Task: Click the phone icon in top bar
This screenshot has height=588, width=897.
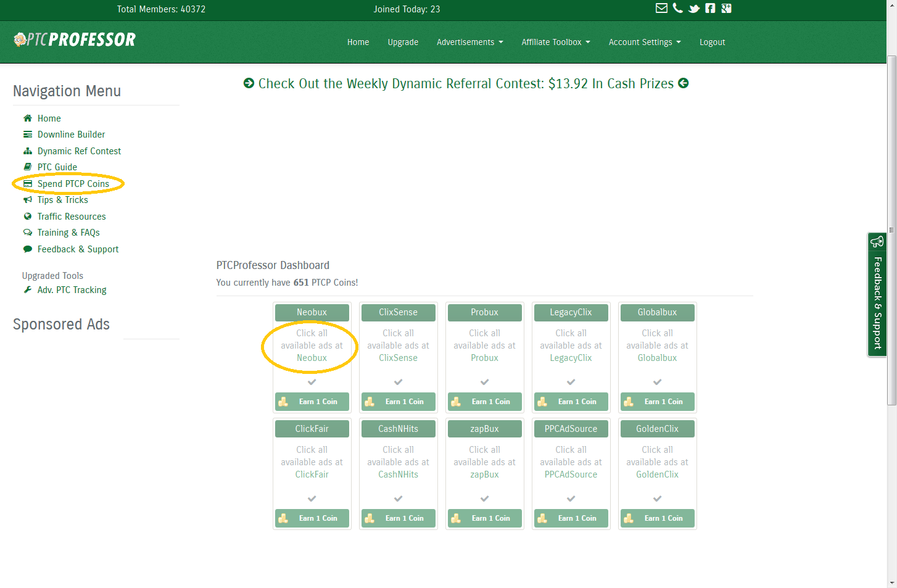Action: pos(678,8)
